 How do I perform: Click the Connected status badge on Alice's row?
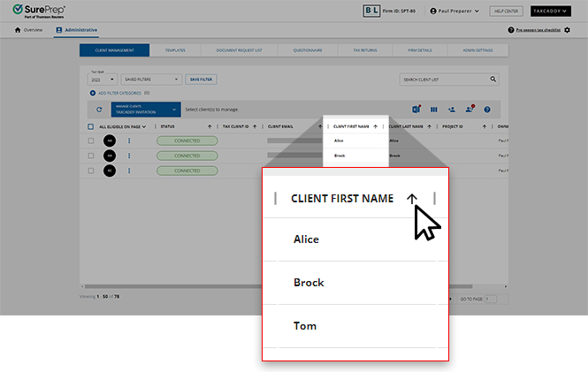[187, 140]
